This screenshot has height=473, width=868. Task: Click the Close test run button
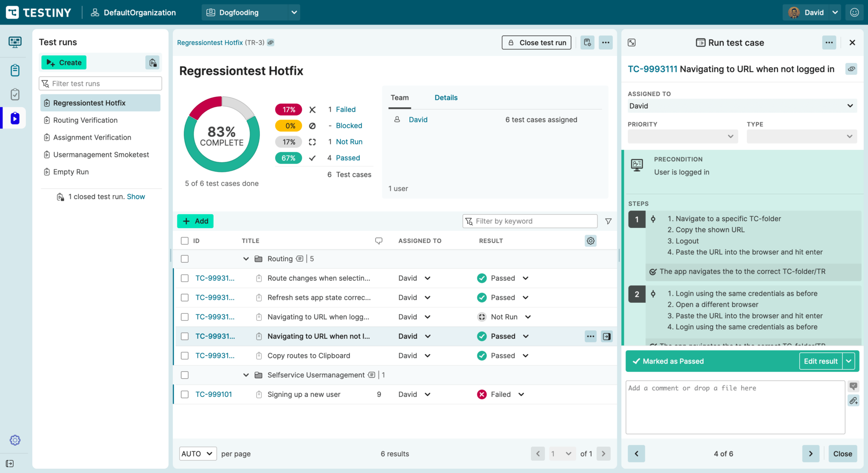coord(536,42)
